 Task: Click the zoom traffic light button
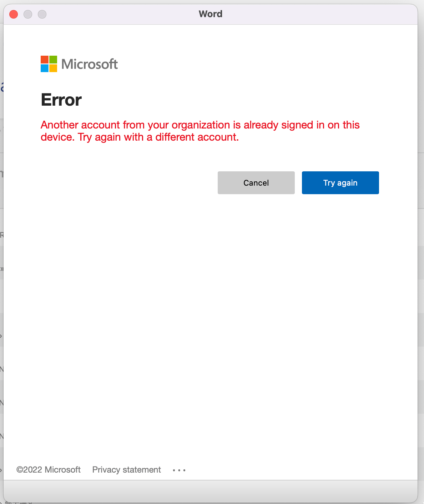coord(42,14)
